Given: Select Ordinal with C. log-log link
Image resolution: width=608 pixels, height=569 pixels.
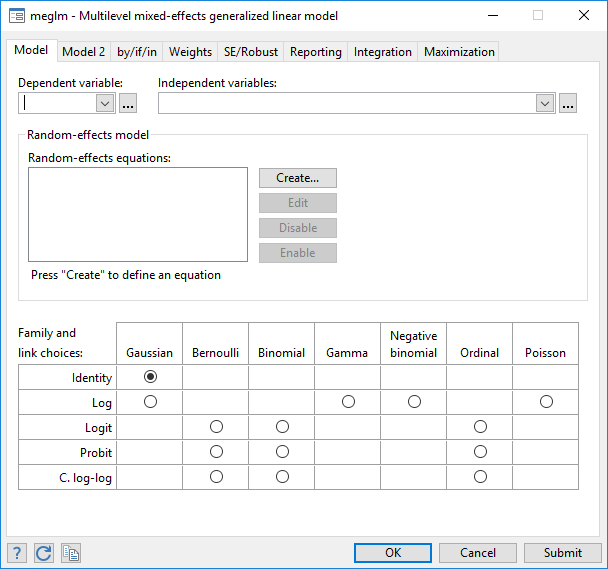Looking at the screenshot, I should coord(480,477).
